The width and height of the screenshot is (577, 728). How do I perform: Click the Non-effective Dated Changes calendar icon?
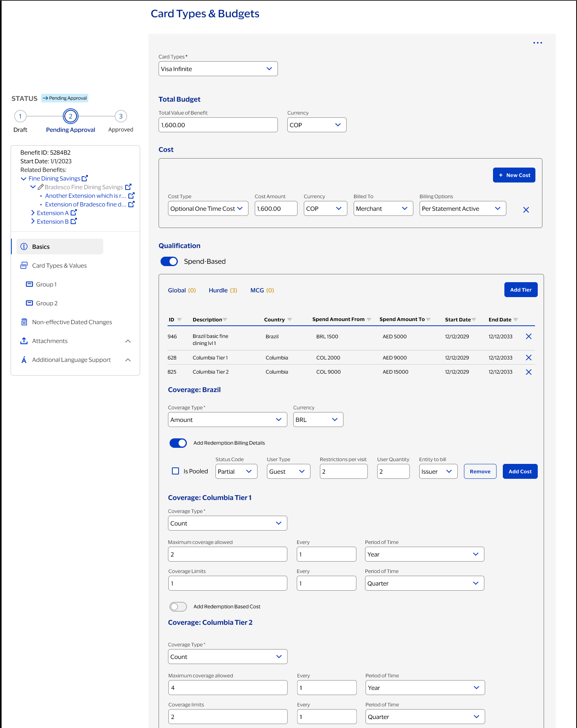pos(24,322)
